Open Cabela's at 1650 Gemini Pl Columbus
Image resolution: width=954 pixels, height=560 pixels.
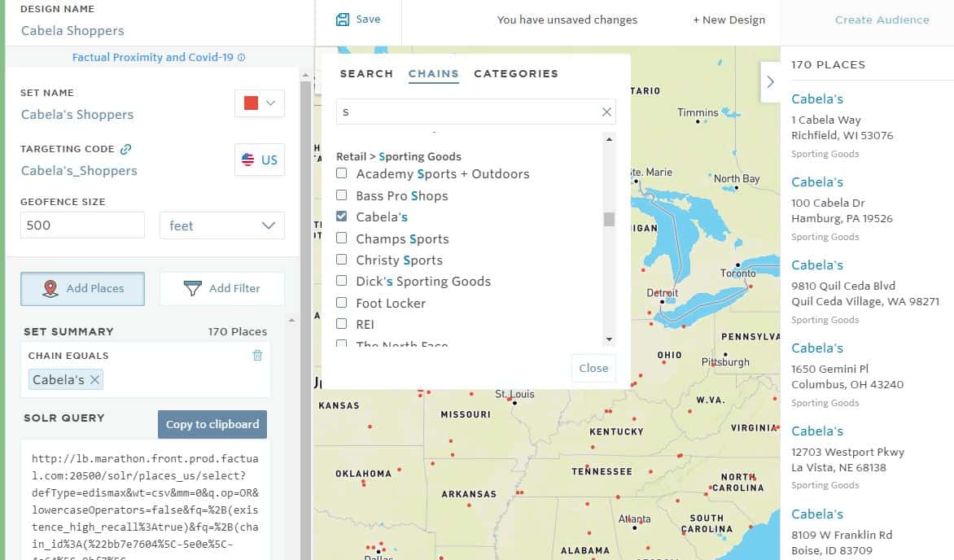[x=817, y=348]
